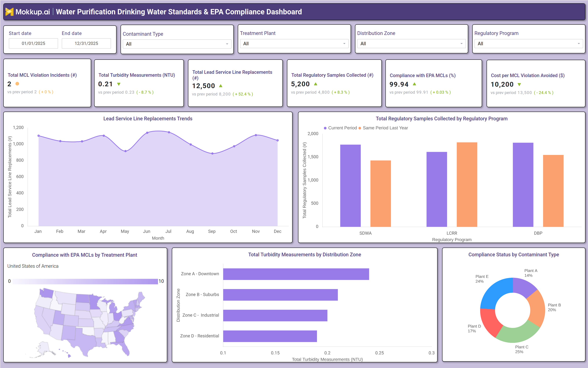Click the value 99.94 on Compliance card
This screenshot has width=588, height=368.
(x=399, y=84)
